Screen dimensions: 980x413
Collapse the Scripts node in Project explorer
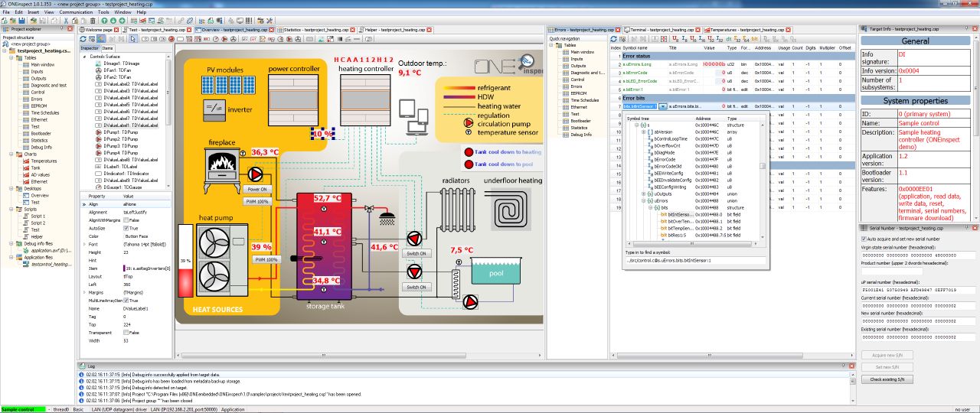11,208
